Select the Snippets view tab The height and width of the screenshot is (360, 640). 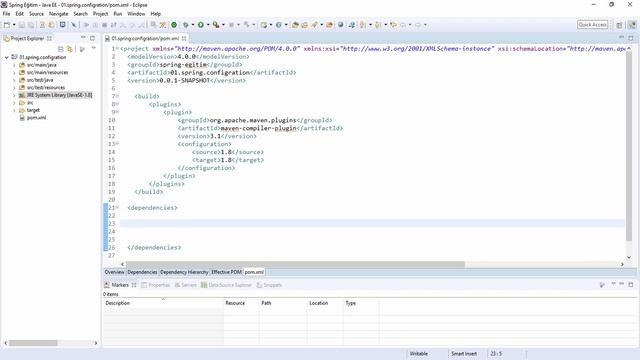pos(269,285)
